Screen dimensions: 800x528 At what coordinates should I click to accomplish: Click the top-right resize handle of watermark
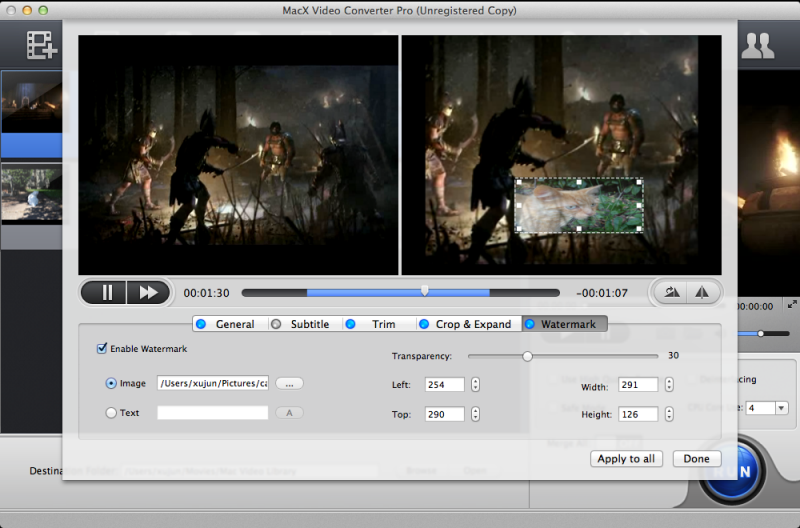639,182
